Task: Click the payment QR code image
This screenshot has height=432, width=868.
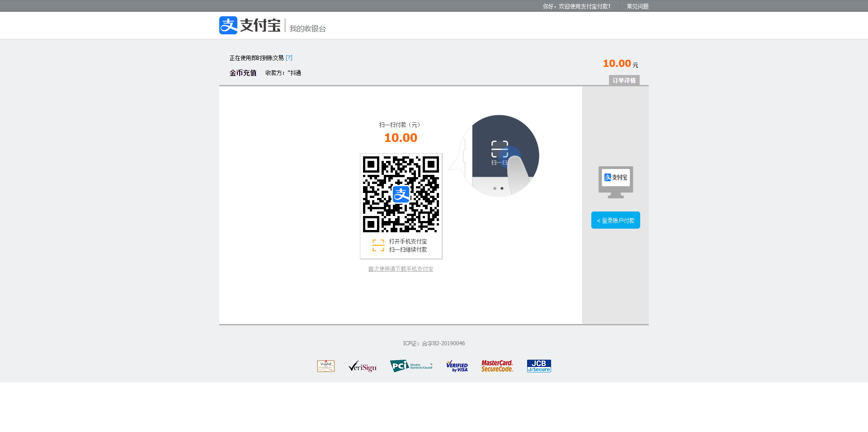Action: (x=401, y=194)
